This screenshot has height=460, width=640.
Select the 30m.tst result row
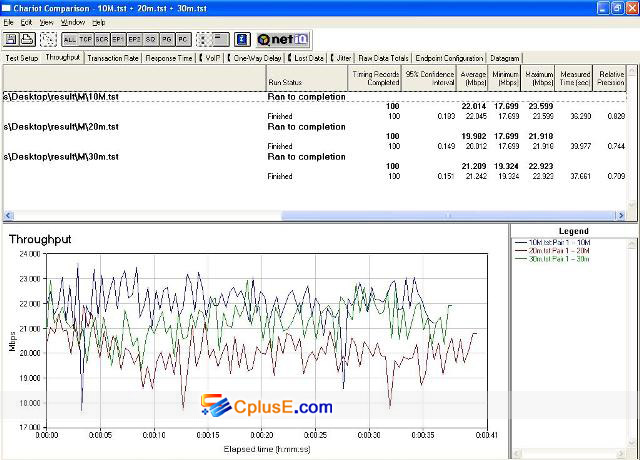[314, 157]
